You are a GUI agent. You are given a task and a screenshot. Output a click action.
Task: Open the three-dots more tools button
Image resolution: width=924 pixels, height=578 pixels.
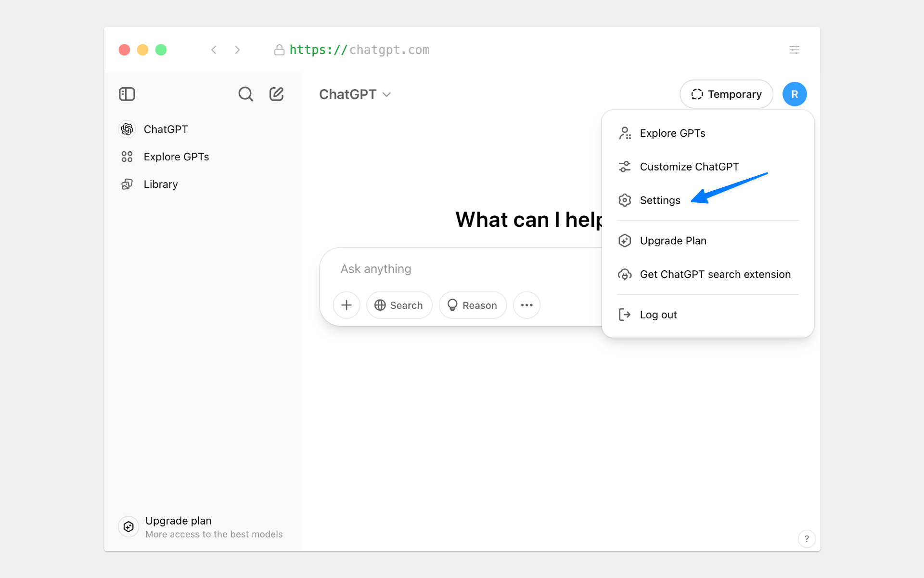[x=526, y=305]
